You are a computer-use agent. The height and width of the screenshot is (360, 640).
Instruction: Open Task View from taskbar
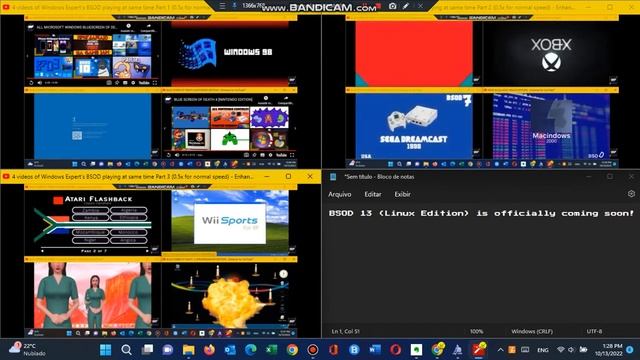point(147,350)
